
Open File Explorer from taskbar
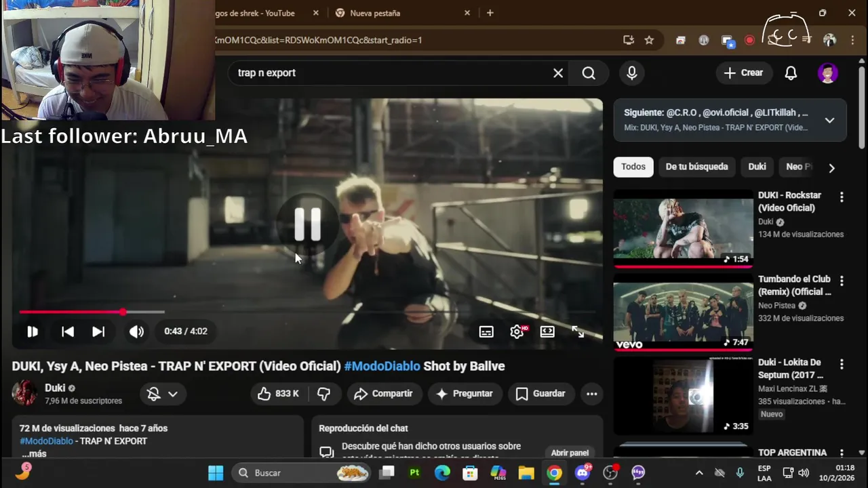(x=526, y=472)
